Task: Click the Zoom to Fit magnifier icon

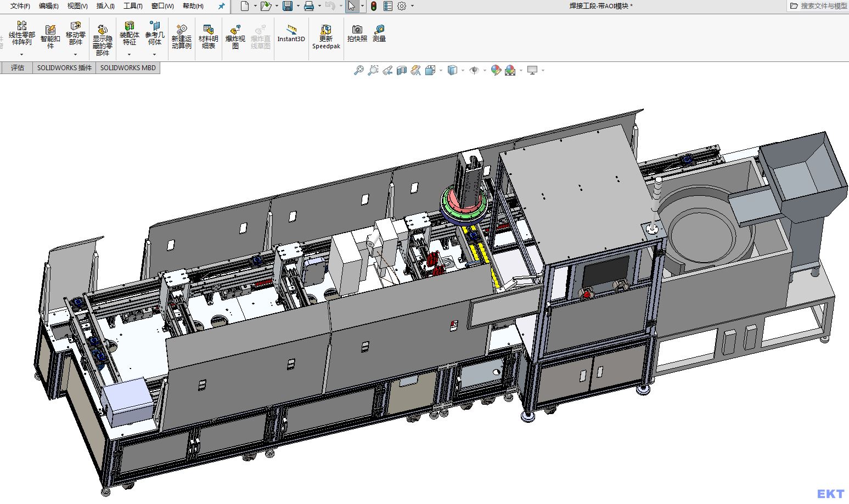Action: tap(358, 70)
